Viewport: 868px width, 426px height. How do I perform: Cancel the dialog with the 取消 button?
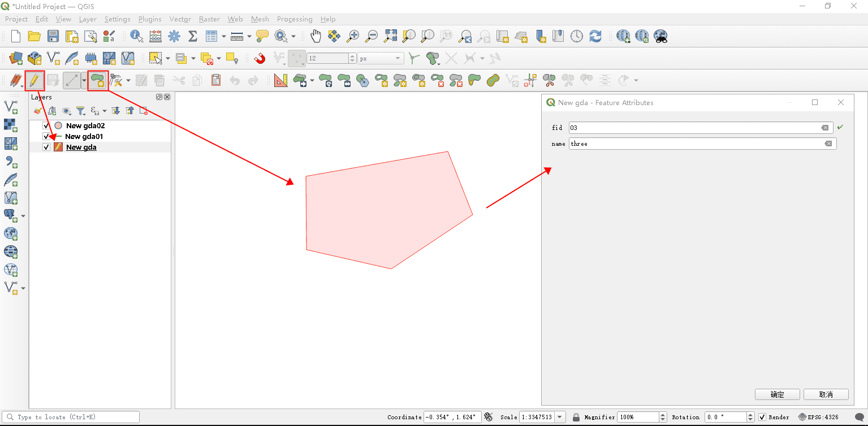pyautogui.click(x=826, y=394)
